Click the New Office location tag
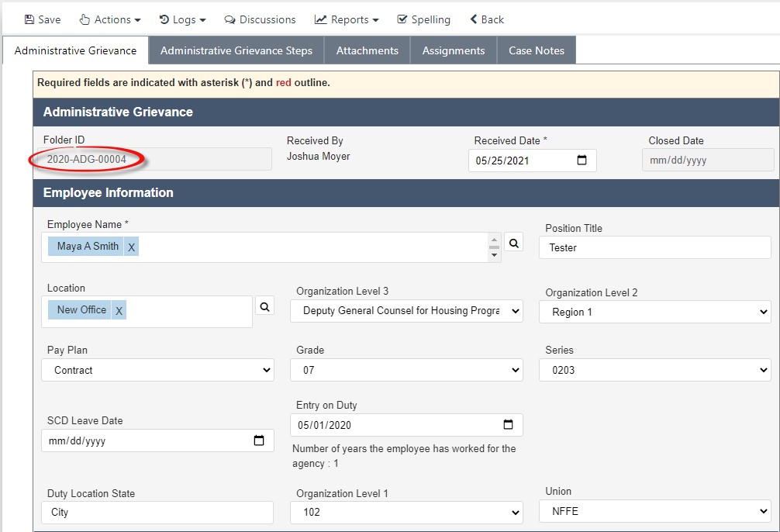 tap(81, 309)
